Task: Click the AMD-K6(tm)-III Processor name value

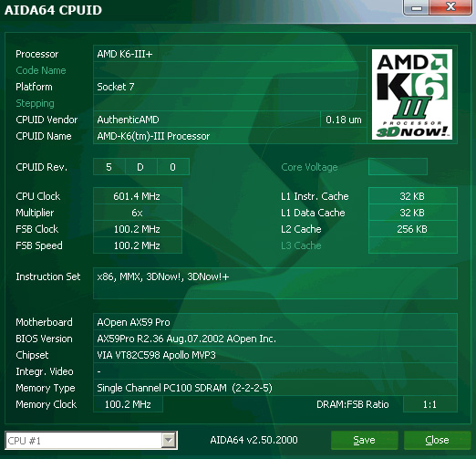Action: coord(230,136)
